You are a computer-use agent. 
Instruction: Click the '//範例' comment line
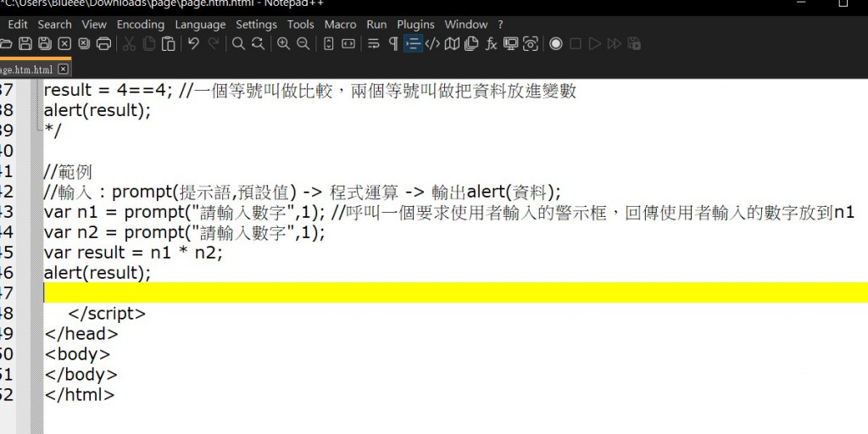(x=68, y=171)
